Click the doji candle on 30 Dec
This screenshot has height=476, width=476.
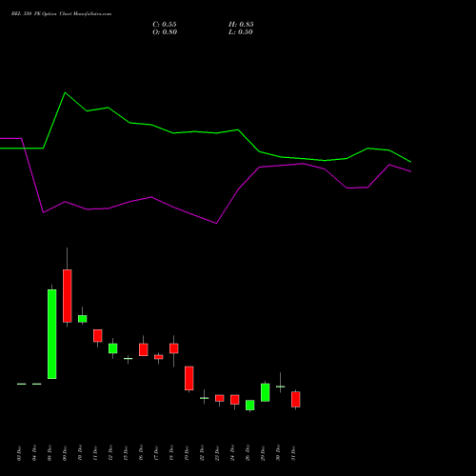(x=281, y=387)
